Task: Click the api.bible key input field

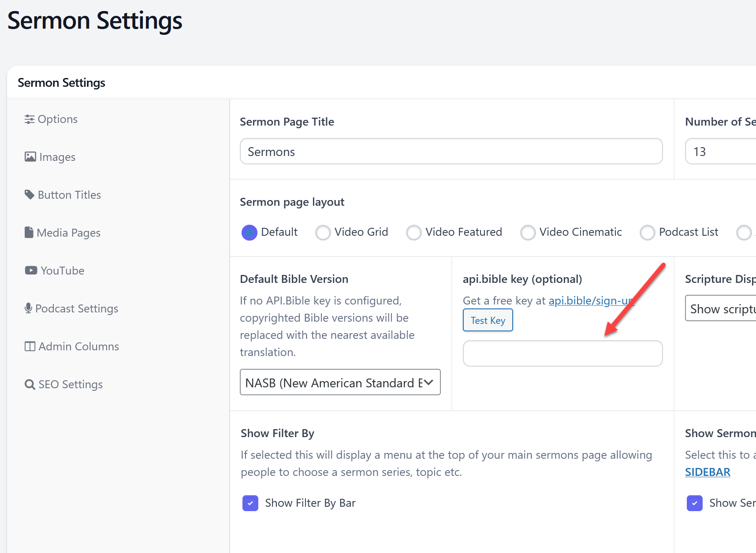Action: point(562,353)
